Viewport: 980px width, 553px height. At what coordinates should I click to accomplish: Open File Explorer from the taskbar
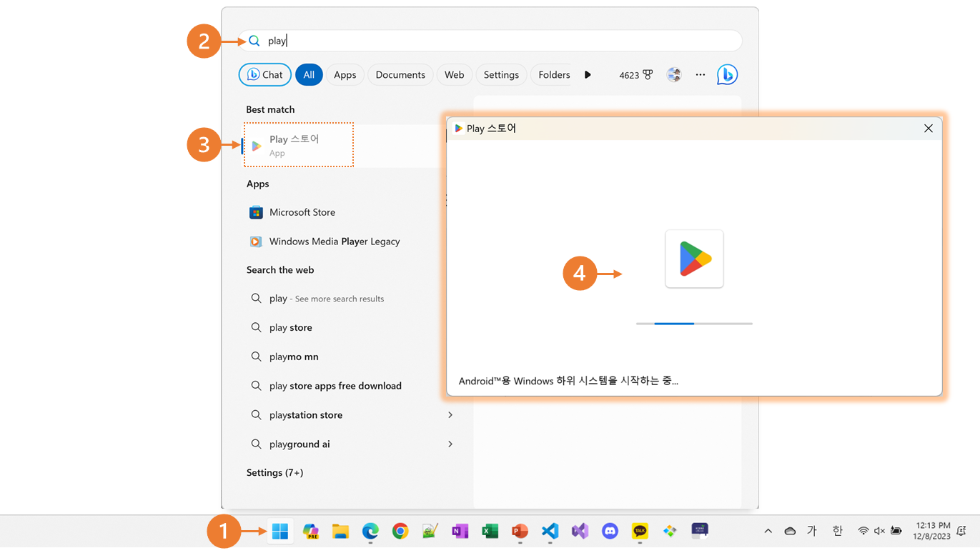point(340,531)
